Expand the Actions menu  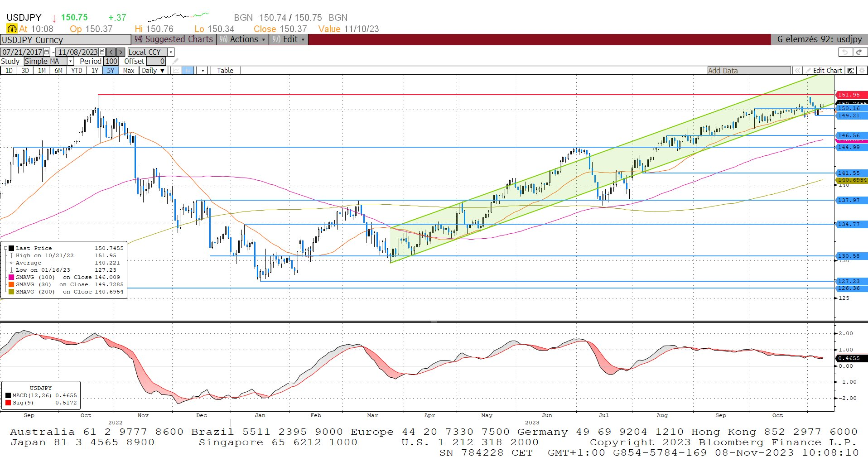click(242, 39)
